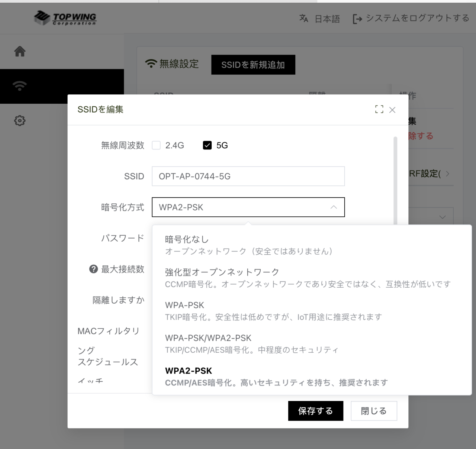Click the SSIDを編集 dialog title
Image resolution: width=476 pixels, height=449 pixels.
click(x=100, y=109)
